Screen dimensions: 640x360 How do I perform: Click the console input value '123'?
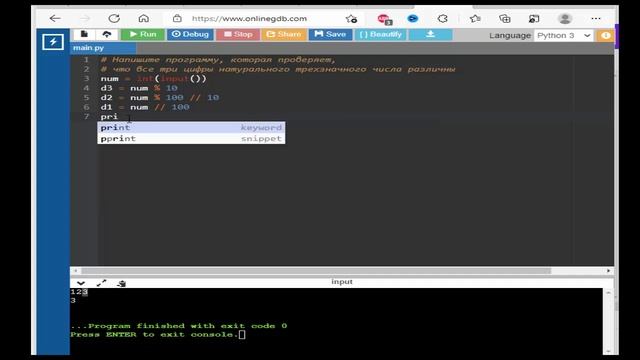(x=79, y=292)
